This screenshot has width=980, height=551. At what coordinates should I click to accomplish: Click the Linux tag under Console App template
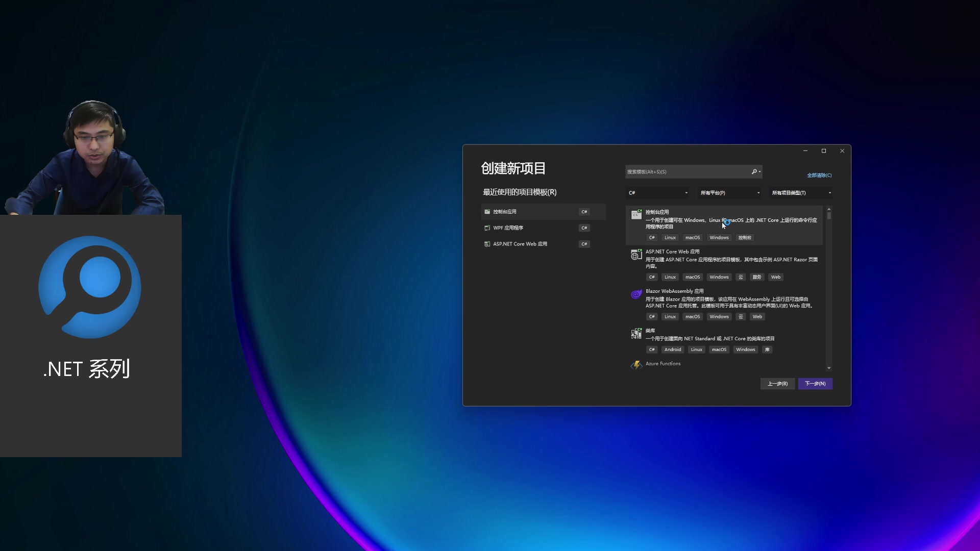coord(670,238)
